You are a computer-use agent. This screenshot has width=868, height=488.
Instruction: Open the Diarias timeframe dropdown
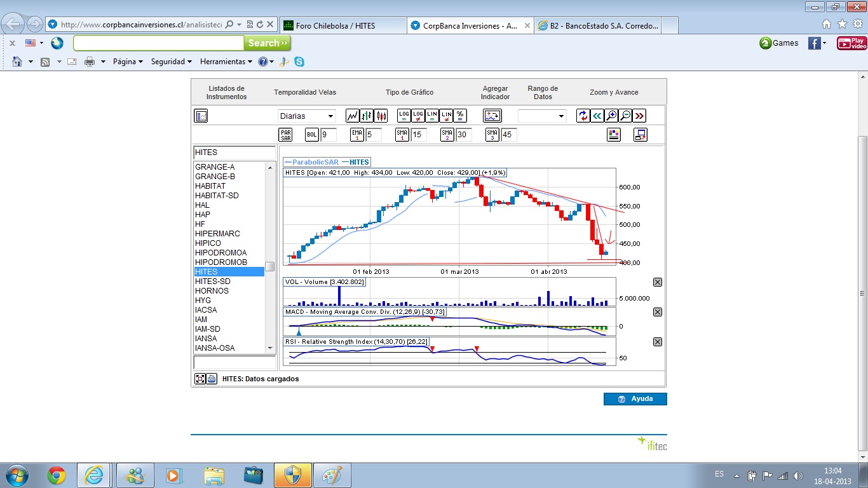(x=307, y=116)
